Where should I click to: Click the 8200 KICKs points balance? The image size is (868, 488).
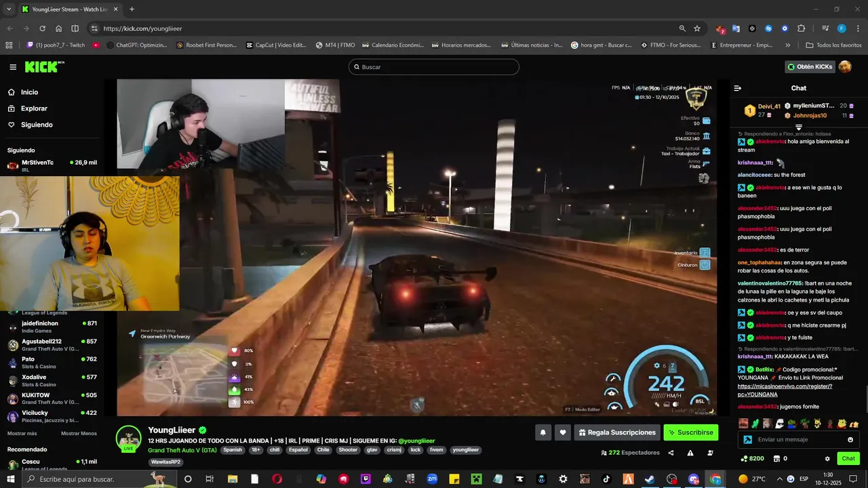coord(753,459)
